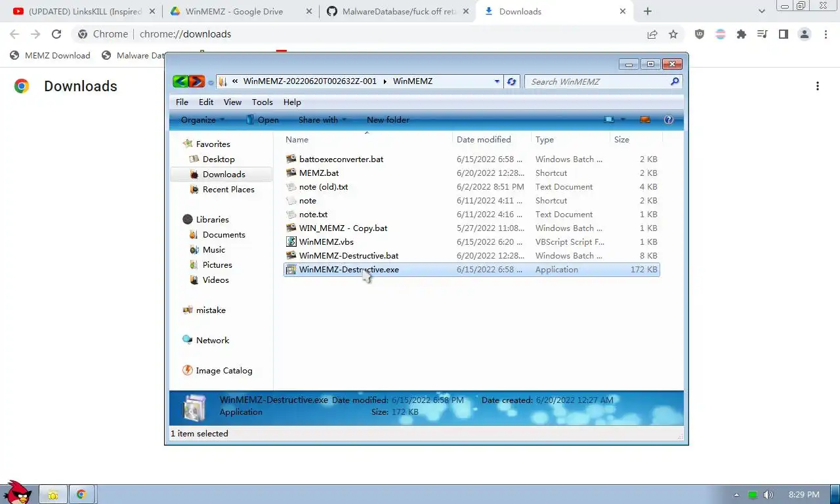Open Explorer help question mark icon
Viewport: 840px width, 504px height.
pyautogui.click(x=669, y=119)
